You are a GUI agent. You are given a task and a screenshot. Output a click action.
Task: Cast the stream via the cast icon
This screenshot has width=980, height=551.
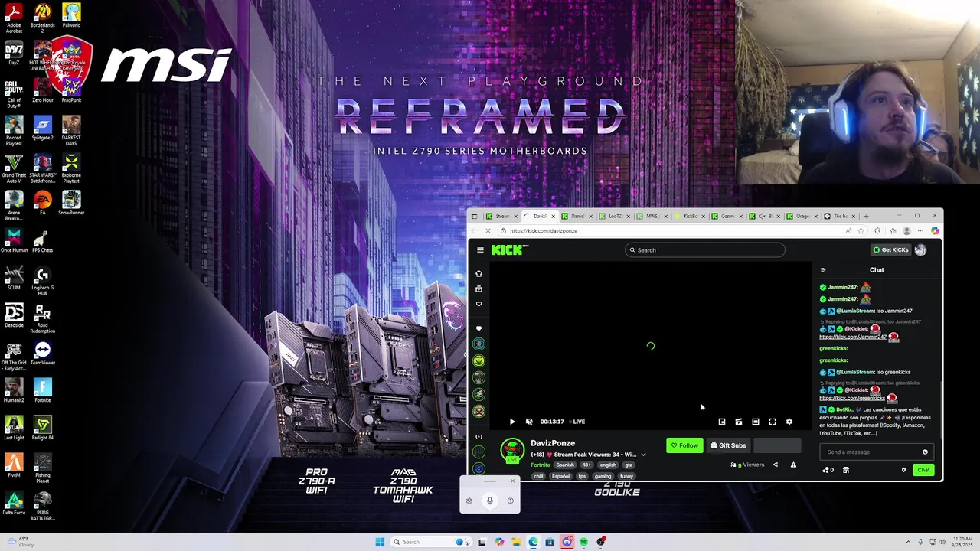point(738,422)
